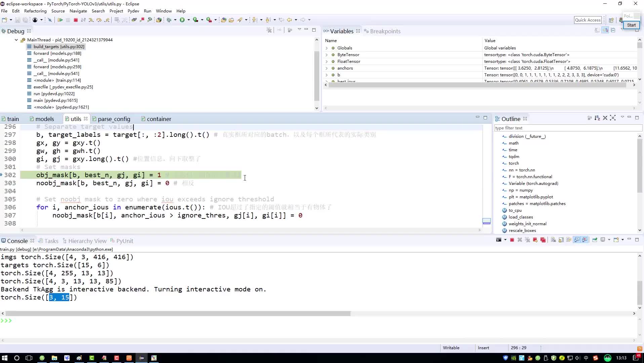Expand the ByteTensor variable node

(326, 55)
